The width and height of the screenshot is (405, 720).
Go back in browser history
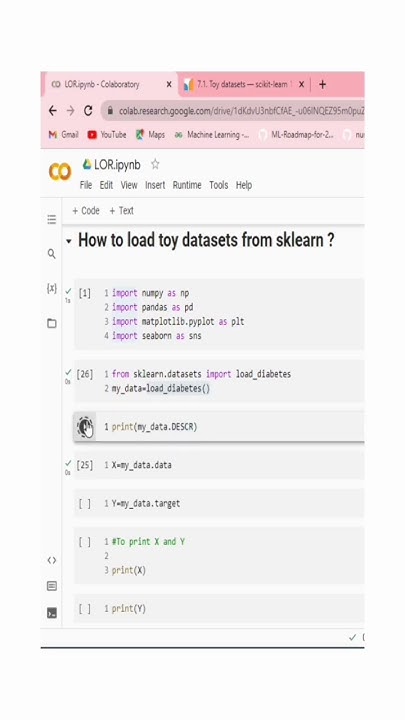pos(52,111)
